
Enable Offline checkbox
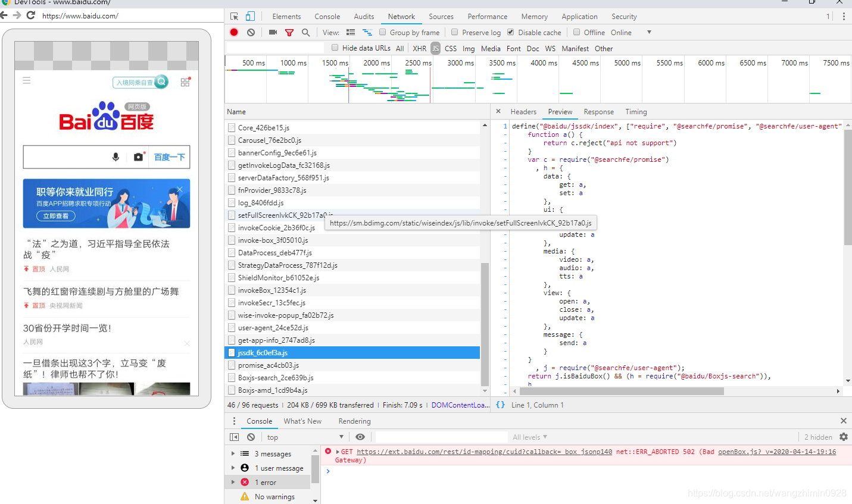click(x=576, y=32)
